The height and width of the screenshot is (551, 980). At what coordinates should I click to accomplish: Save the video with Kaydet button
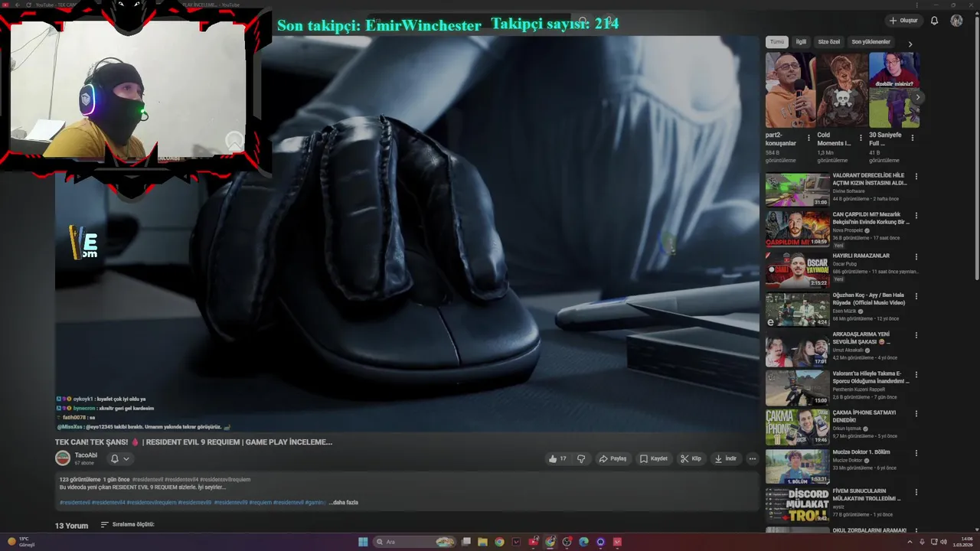[654, 458]
